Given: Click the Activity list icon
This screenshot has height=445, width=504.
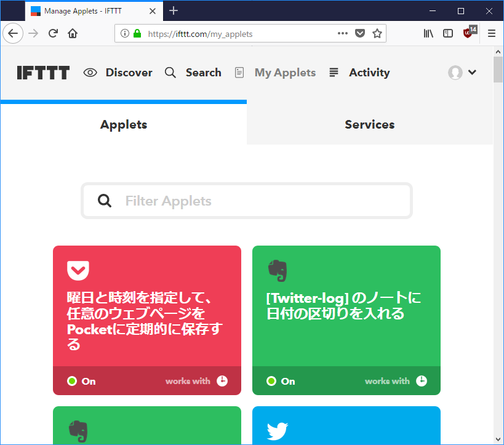Looking at the screenshot, I should pyautogui.click(x=334, y=73).
